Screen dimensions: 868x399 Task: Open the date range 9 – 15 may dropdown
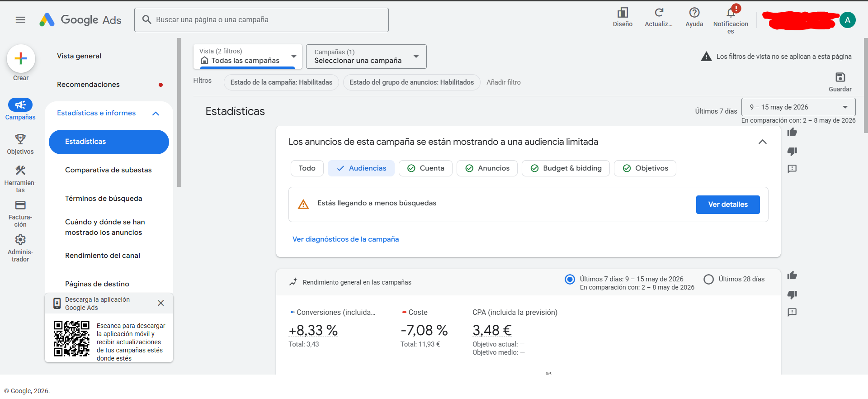(798, 107)
